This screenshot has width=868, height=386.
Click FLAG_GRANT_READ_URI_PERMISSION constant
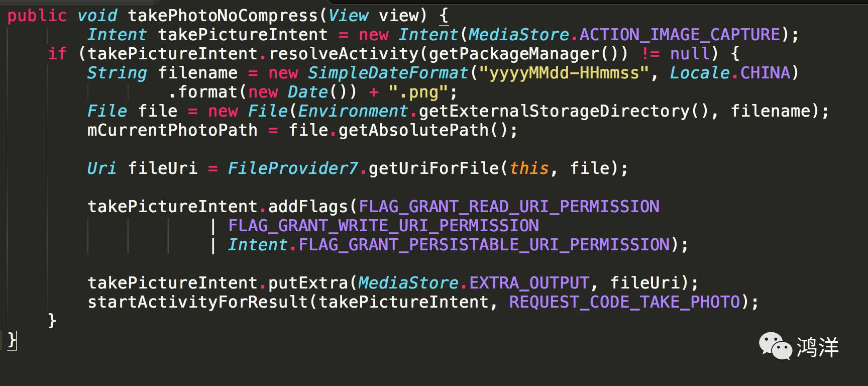(x=509, y=207)
